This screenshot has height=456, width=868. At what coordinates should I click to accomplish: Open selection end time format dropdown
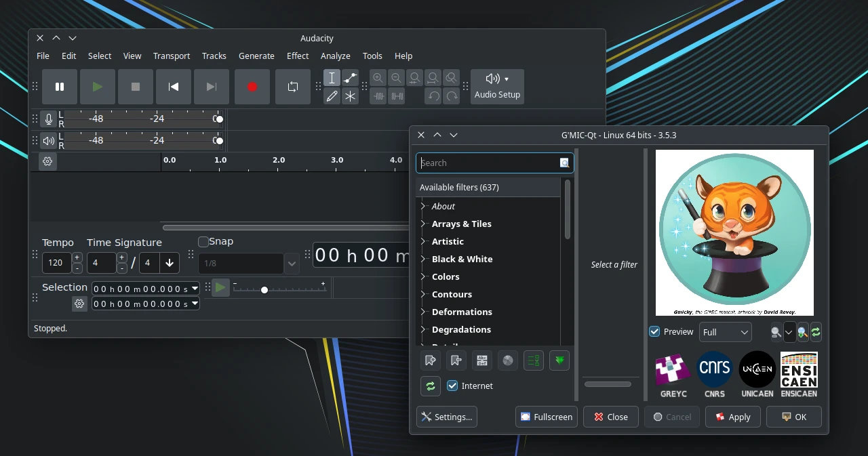pos(195,304)
